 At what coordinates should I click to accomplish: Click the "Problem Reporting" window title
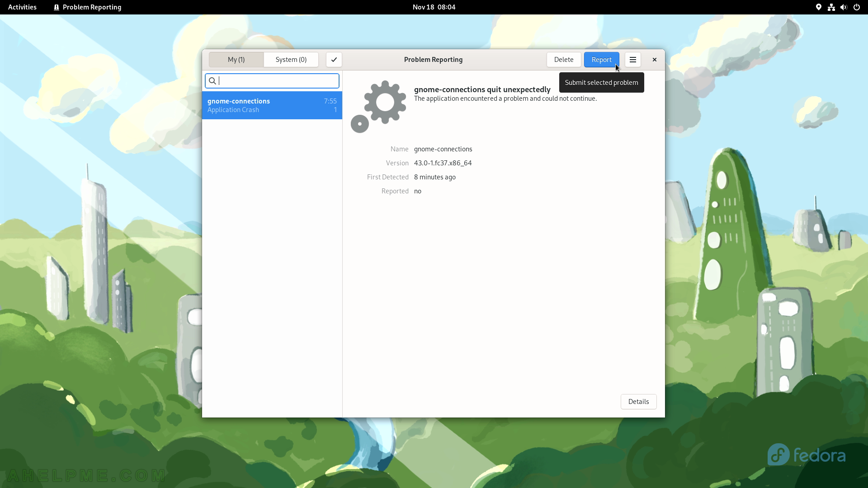pos(433,60)
